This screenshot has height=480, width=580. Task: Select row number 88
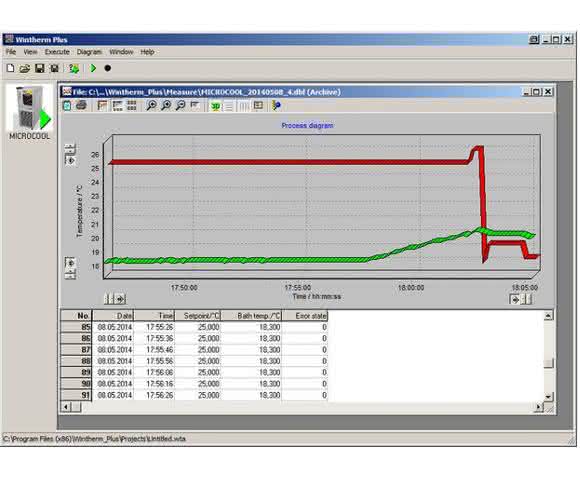pos(76,361)
